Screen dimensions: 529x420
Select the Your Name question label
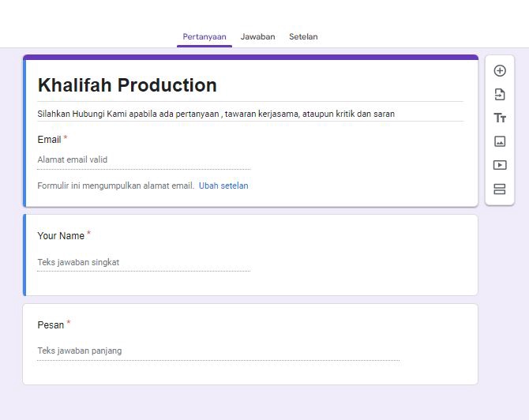pos(61,235)
